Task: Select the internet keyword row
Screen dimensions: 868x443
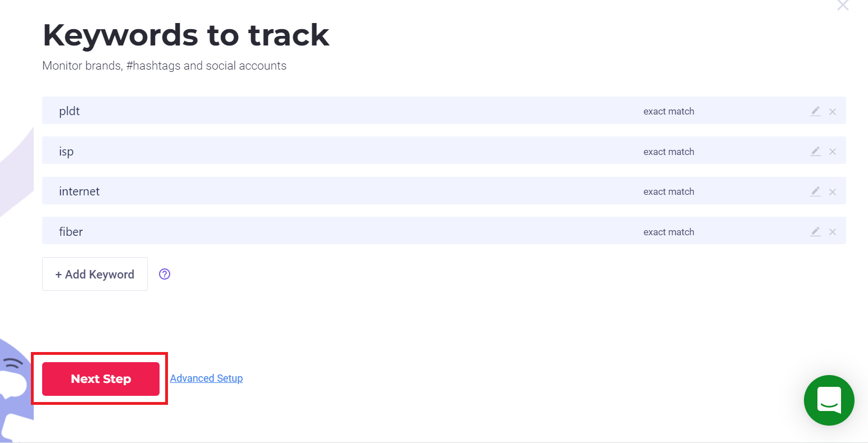Action: pos(444,191)
